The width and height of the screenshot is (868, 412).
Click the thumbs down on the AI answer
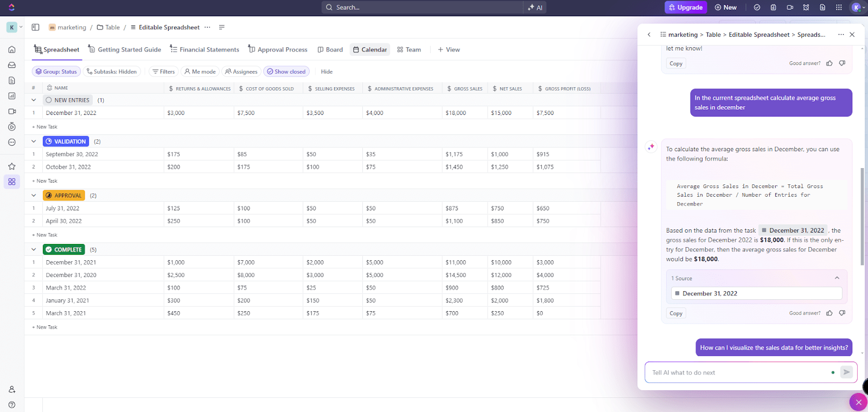tap(842, 313)
